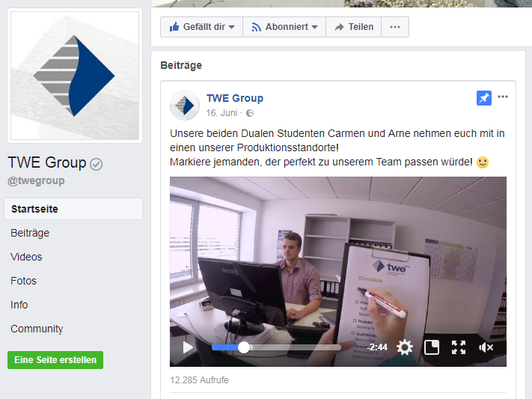Select Startseite in the sidebar
Screen dimensions: 532x399
73,209
